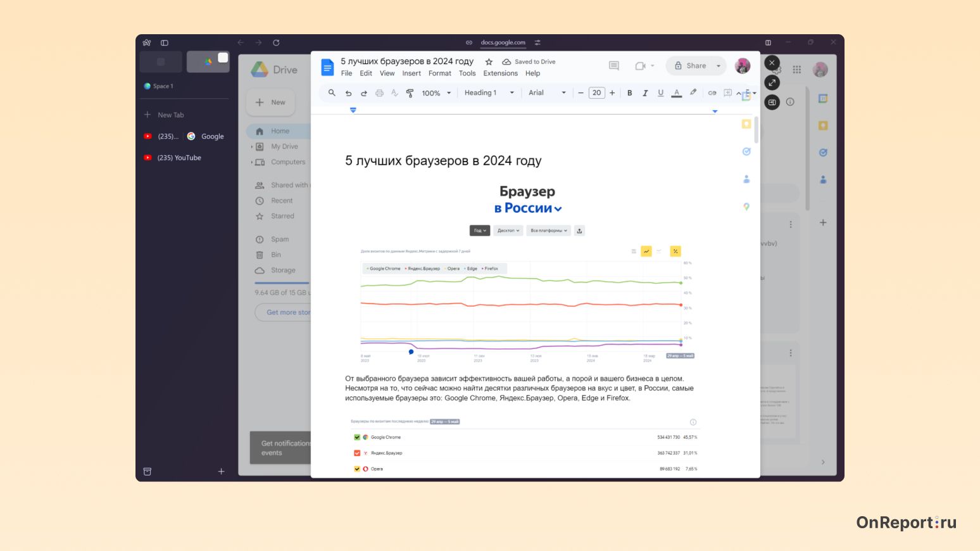This screenshot has width=980, height=551.
Task: Toggle the percent display button in chart
Action: [675, 251]
